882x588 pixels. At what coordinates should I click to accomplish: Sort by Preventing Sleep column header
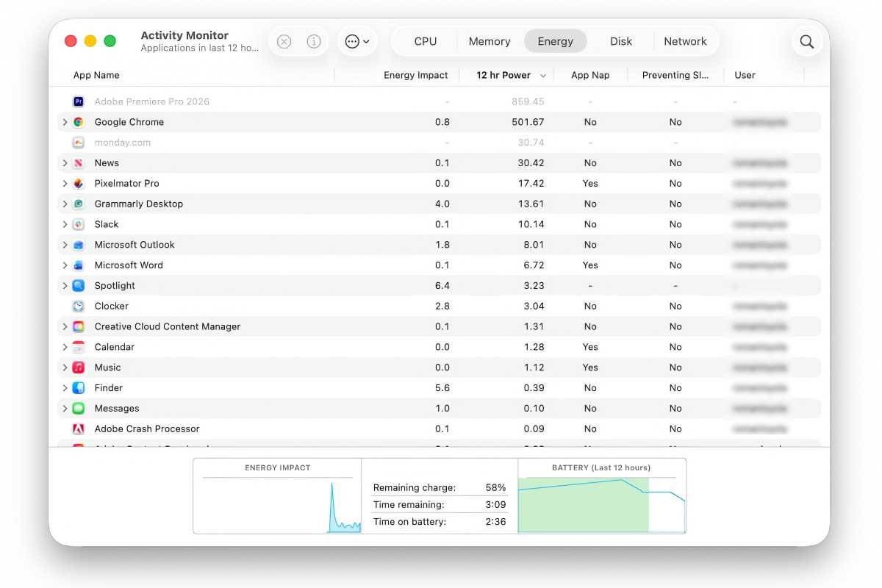coord(675,75)
